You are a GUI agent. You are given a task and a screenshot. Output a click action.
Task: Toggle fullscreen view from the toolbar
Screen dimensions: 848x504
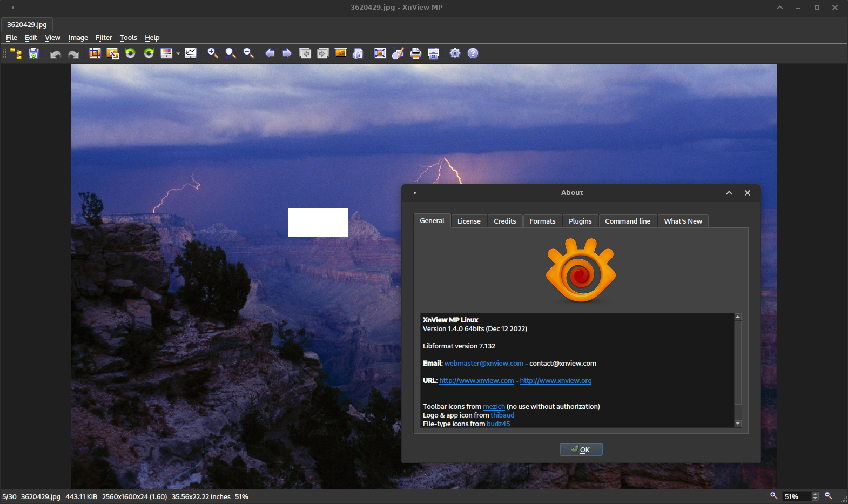380,53
